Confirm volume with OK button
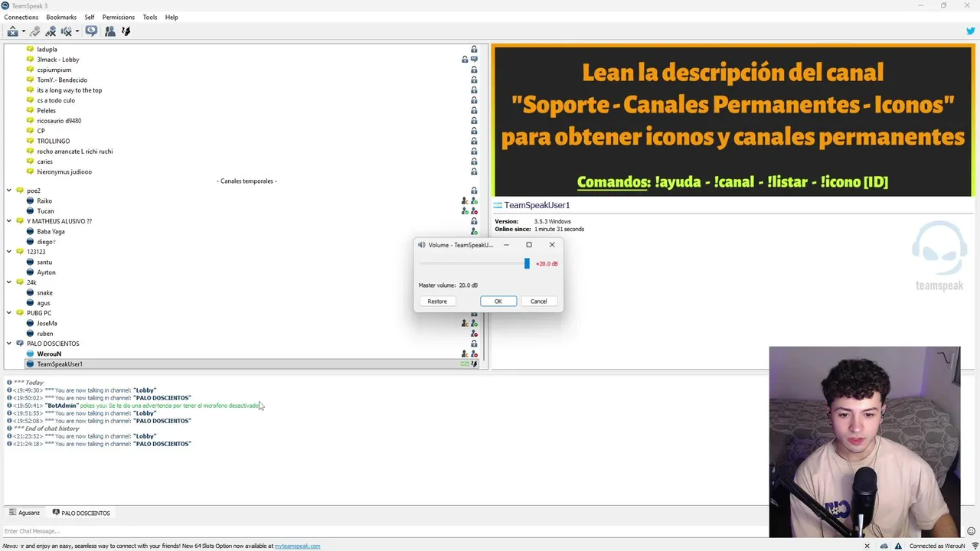 [x=498, y=302]
